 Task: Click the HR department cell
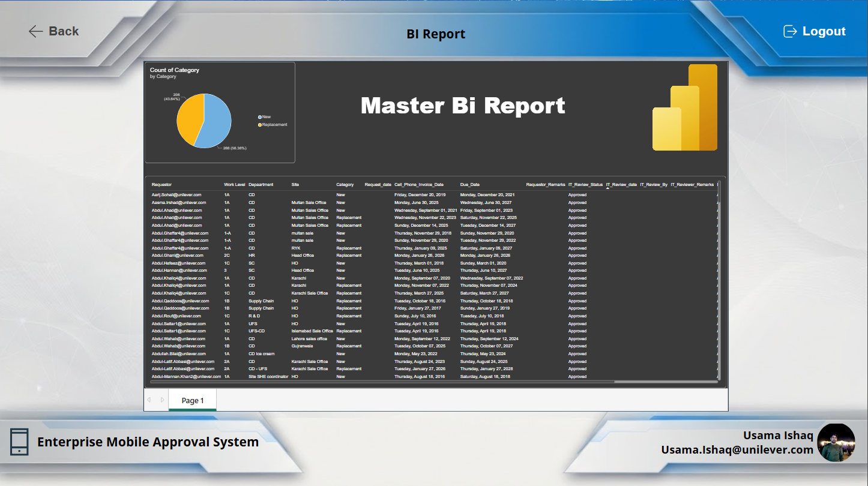coord(252,256)
